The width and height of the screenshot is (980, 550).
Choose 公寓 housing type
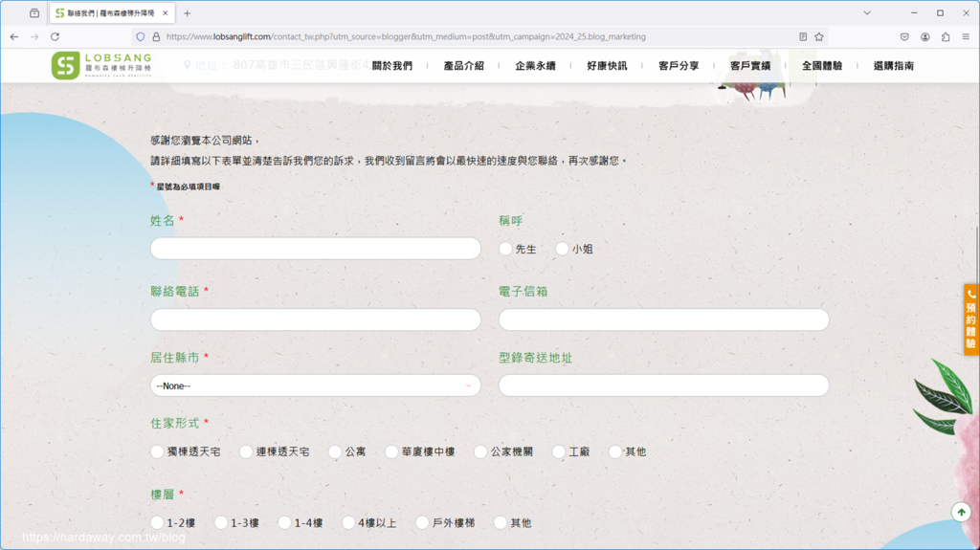pos(335,451)
